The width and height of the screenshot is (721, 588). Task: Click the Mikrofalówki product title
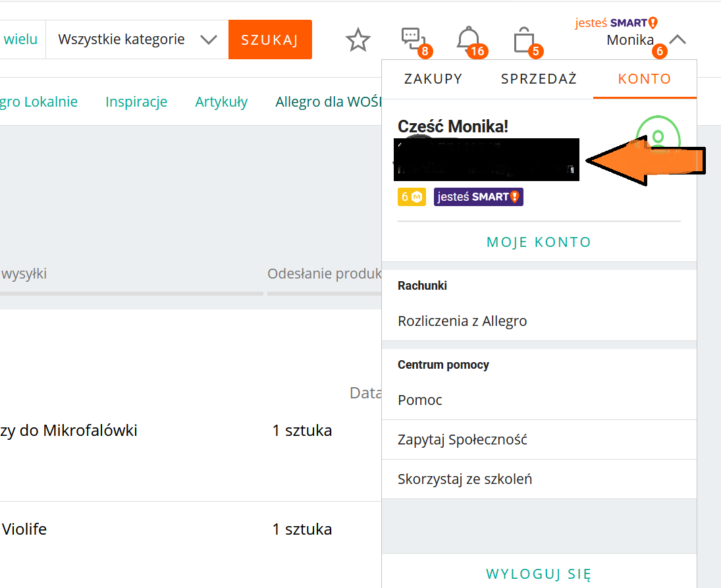pyautogui.click(x=68, y=431)
